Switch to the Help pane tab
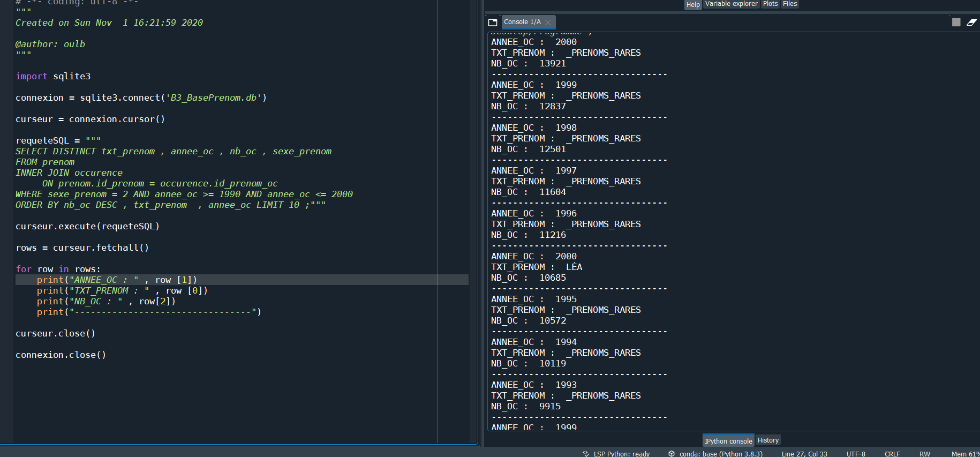The height and width of the screenshot is (457, 980). click(x=693, y=4)
